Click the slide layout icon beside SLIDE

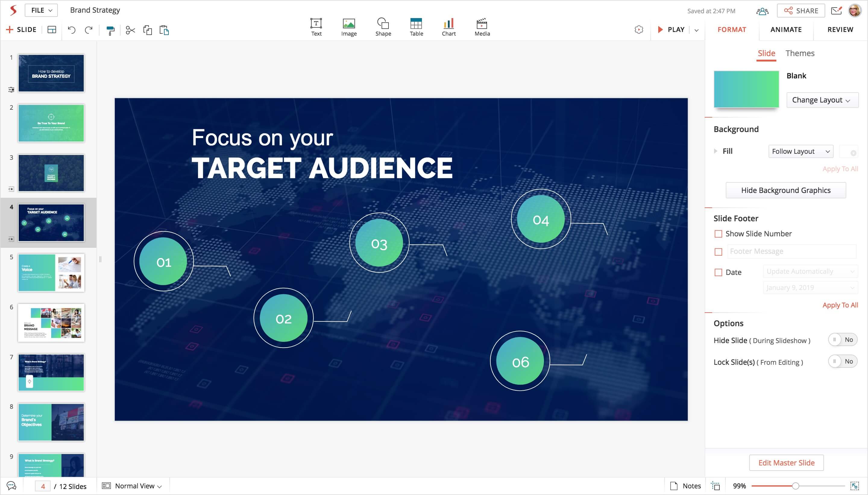pos(52,30)
